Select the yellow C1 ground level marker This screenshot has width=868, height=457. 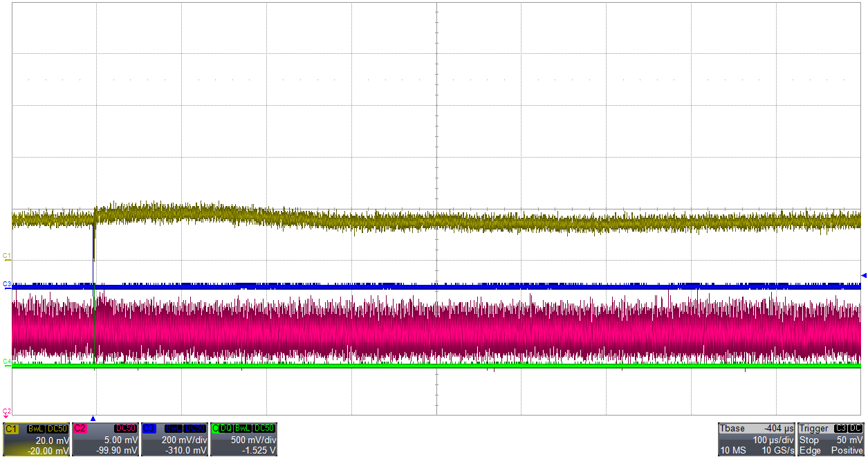7,257
